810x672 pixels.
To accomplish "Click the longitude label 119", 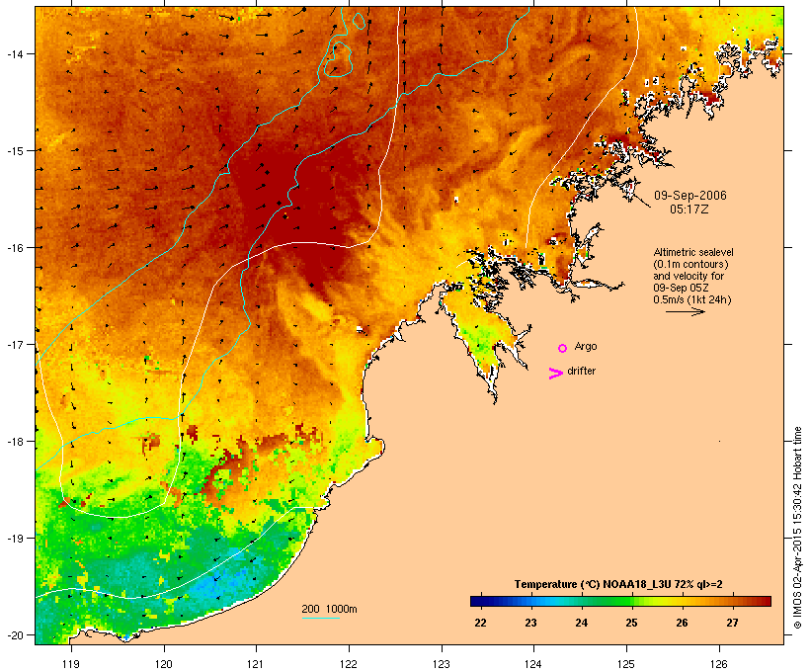I will [x=71, y=664].
